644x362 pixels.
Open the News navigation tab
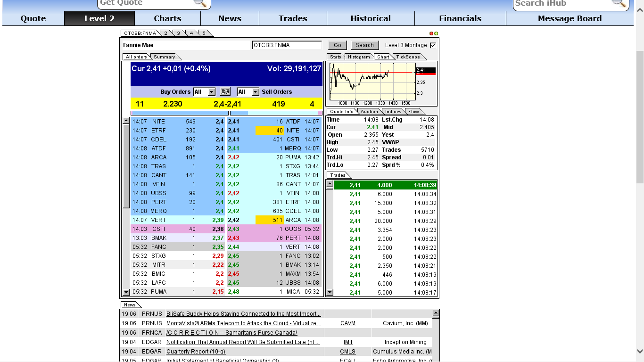pos(230,18)
